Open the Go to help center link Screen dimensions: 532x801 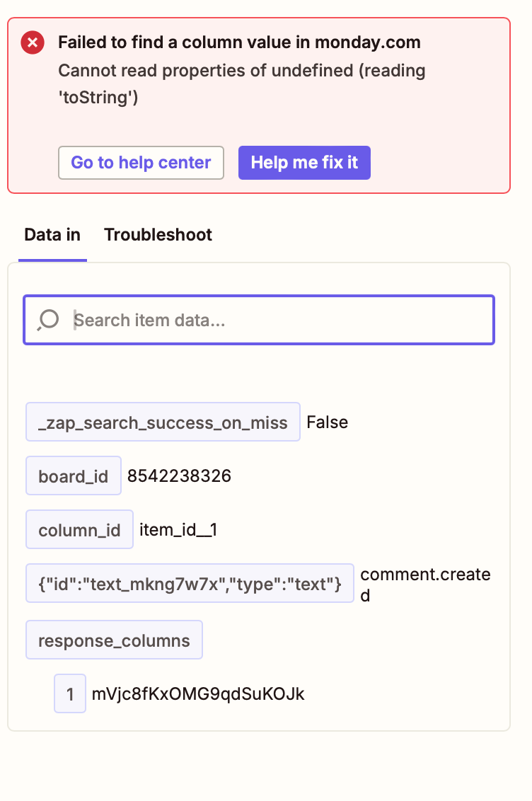tap(141, 163)
